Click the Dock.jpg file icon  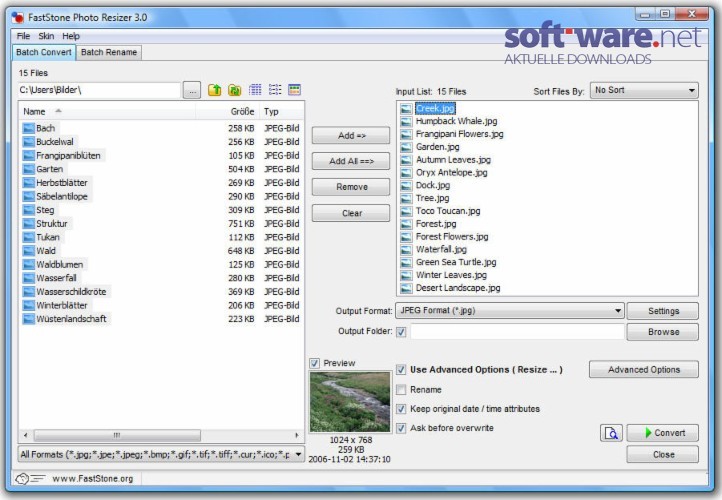coord(406,186)
